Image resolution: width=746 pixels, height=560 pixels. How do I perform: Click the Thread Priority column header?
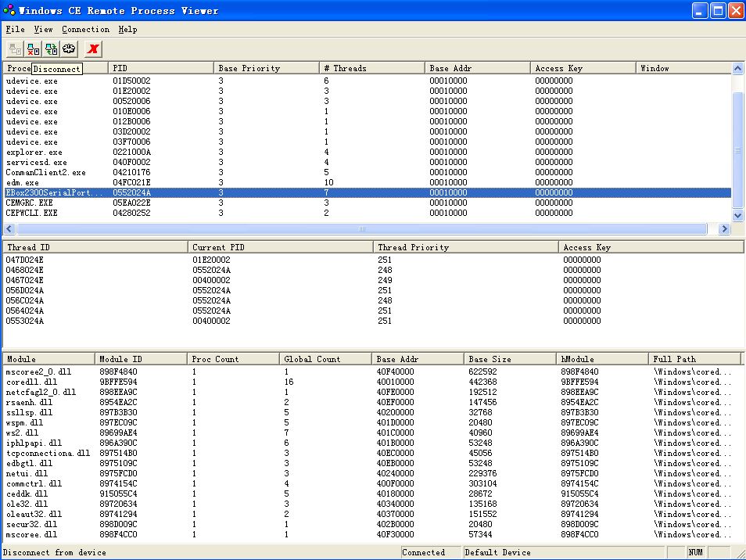[466, 247]
